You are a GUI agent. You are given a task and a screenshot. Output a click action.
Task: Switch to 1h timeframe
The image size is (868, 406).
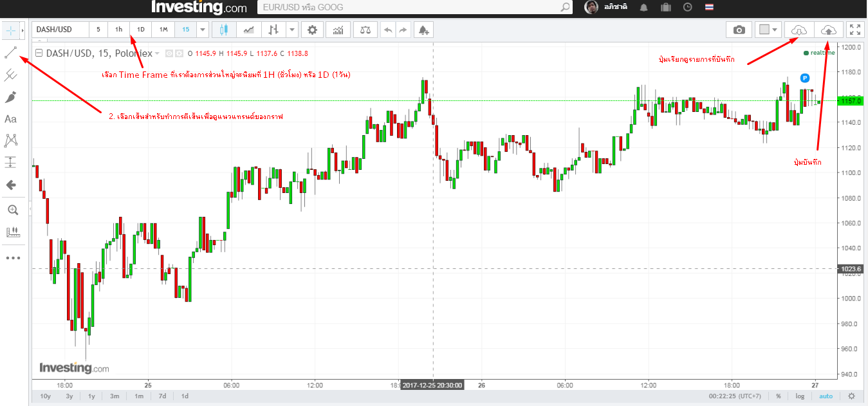click(x=119, y=30)
